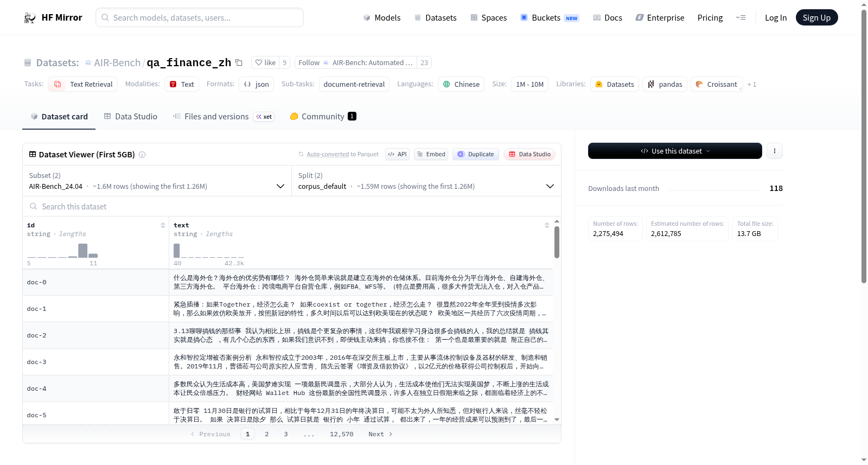Viewport: 868px width, 465px height.
Task: Show the +1 more libraries
Action: pos(751,85)
